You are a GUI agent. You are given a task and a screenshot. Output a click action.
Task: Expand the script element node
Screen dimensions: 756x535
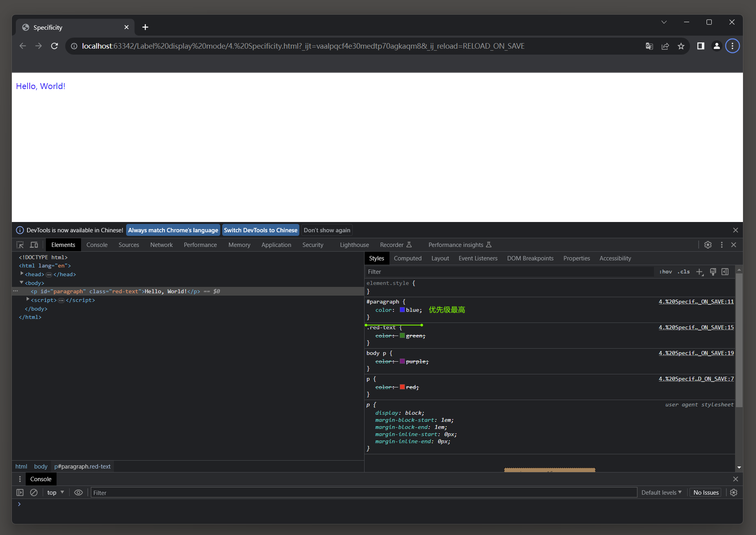(28, 300)
